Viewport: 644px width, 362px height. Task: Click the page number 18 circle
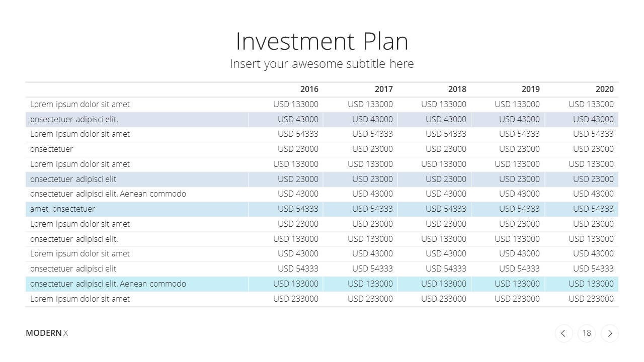(587, 333)
